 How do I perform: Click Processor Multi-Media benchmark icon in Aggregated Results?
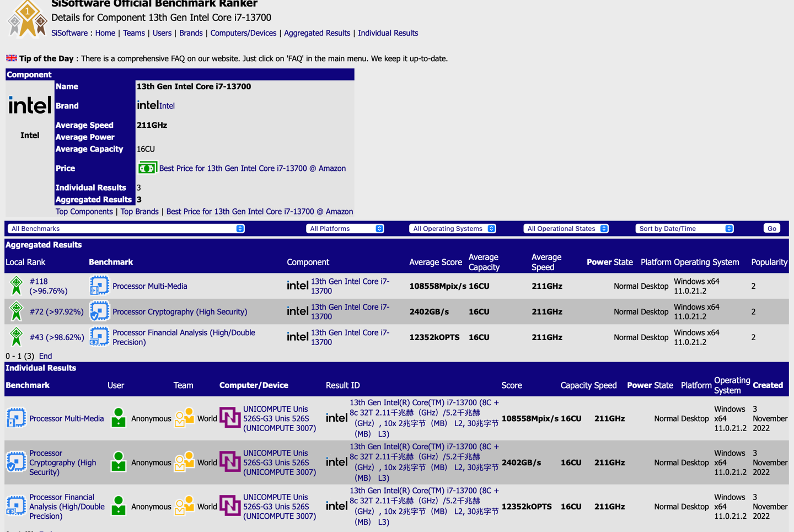click(x=99, y=286)
